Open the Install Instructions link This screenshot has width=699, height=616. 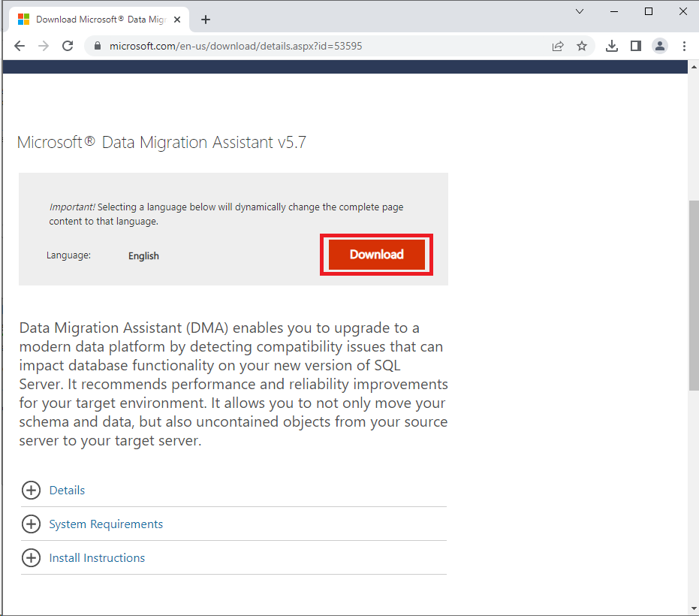tap(97, 558)
